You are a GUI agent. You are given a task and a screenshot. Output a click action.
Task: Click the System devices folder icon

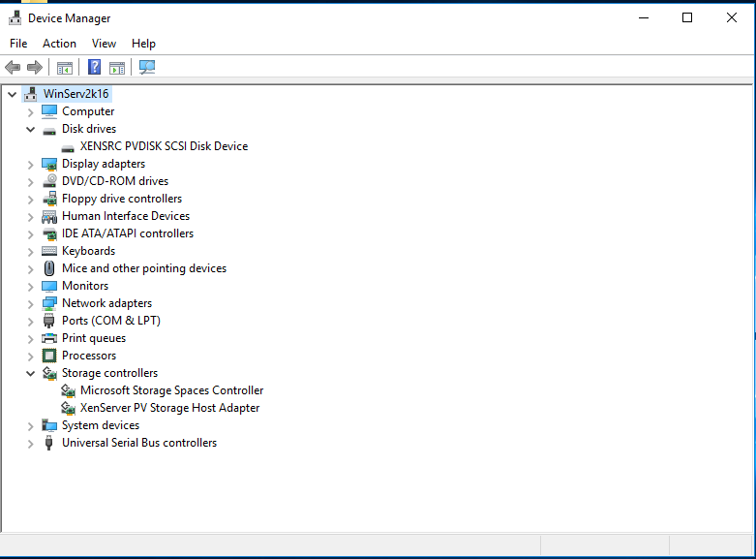pos(49,425)
